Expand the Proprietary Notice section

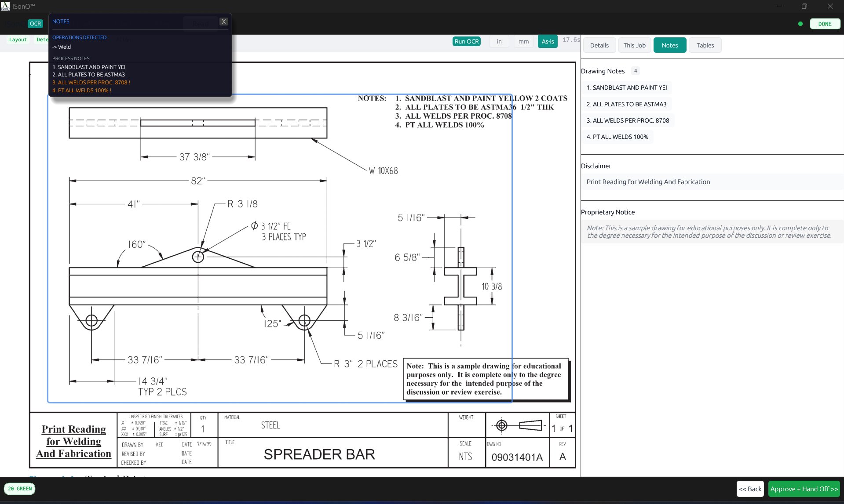click(608, 212)
